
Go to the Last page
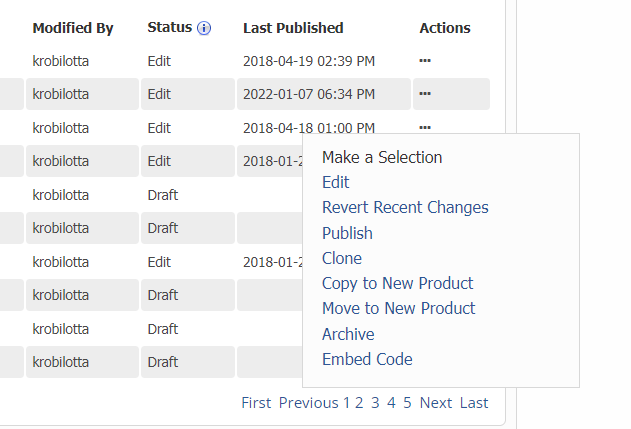coord(474,403)
